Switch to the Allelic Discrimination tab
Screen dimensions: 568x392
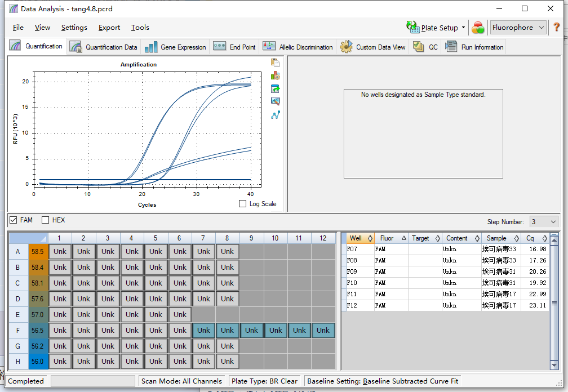298,47
